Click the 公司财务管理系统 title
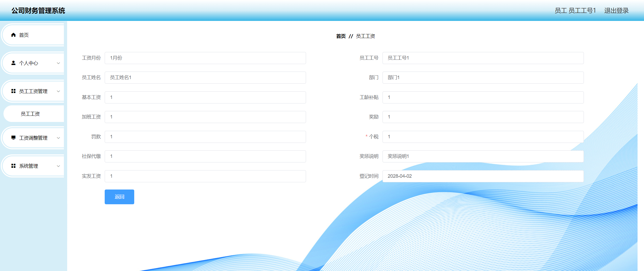Image resolution: width=644 pixels, height=271 pixels. [x=38, y=10]
